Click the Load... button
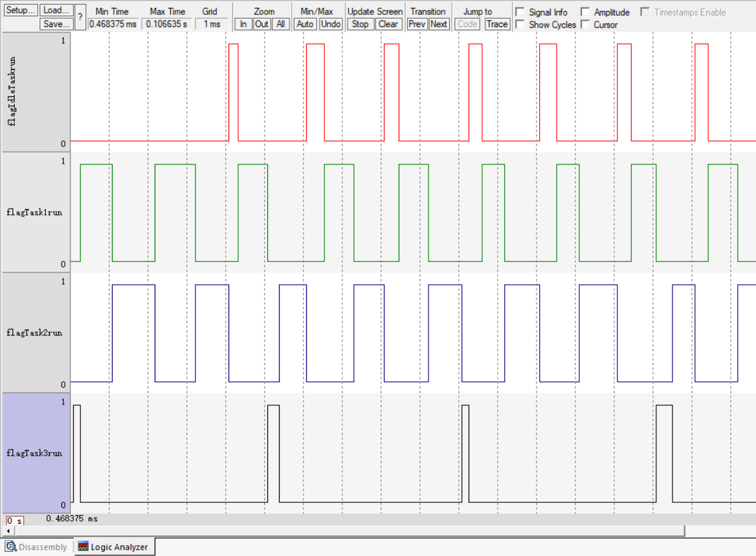 click(56, 10)
